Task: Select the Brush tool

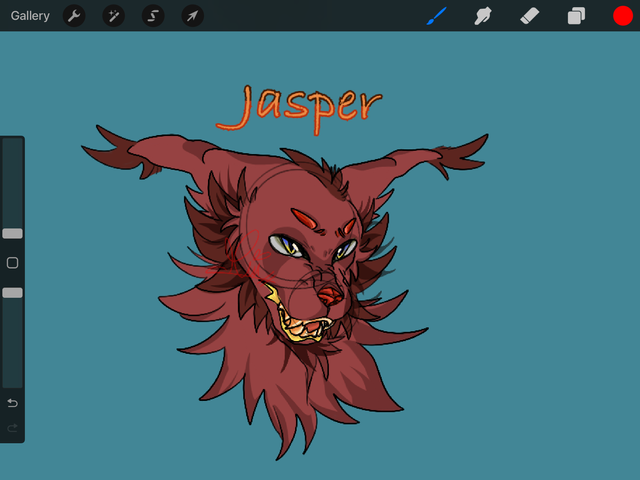Action: (x=437, y=16)
